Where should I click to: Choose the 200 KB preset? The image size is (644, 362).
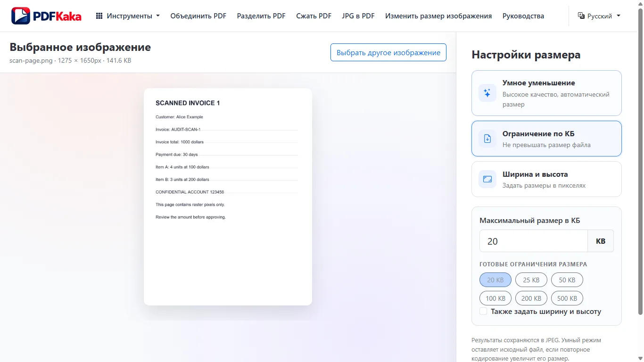click(x=531, y=298)
